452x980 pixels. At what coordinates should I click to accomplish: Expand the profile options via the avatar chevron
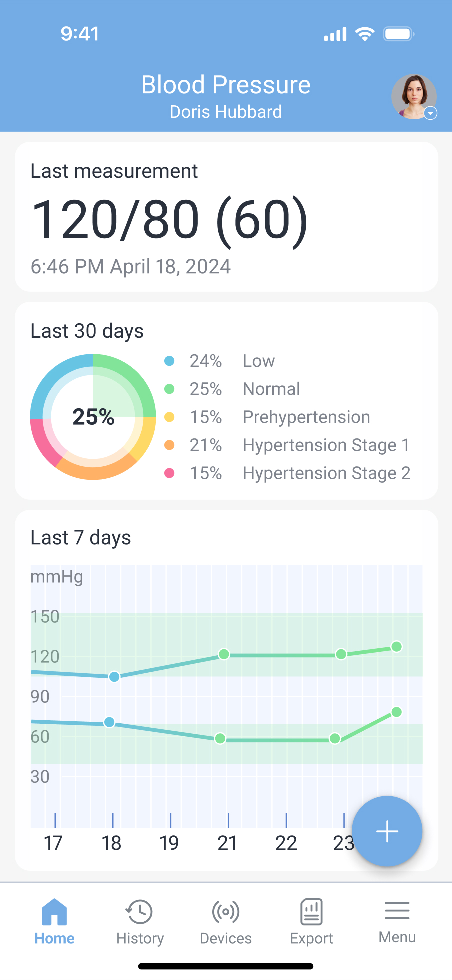pyautogui.click(x=430, y=114)
